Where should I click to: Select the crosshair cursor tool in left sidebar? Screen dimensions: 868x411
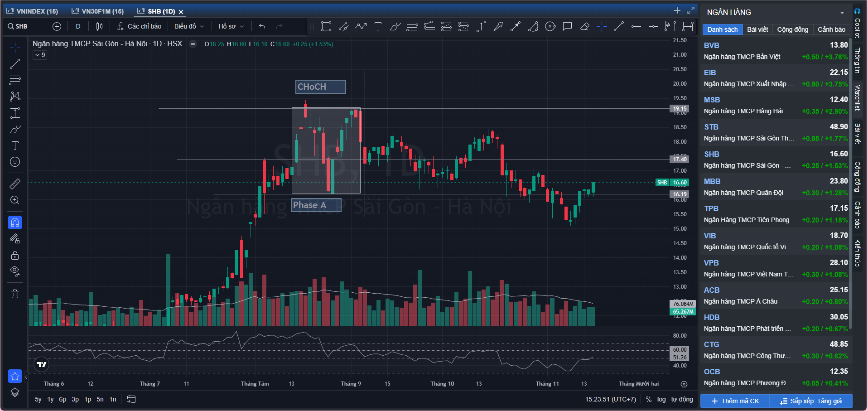pyautogui.click(x=15, y=48)
